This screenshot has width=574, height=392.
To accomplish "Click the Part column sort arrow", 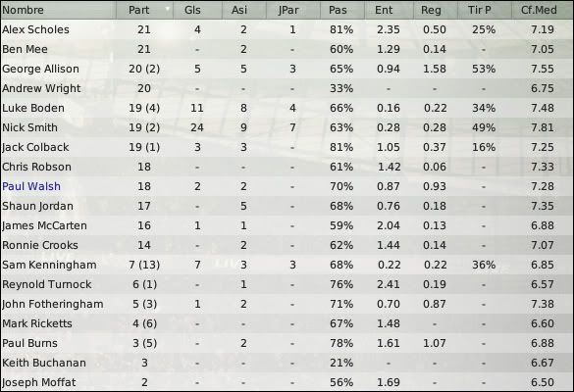I will (168, 8).
